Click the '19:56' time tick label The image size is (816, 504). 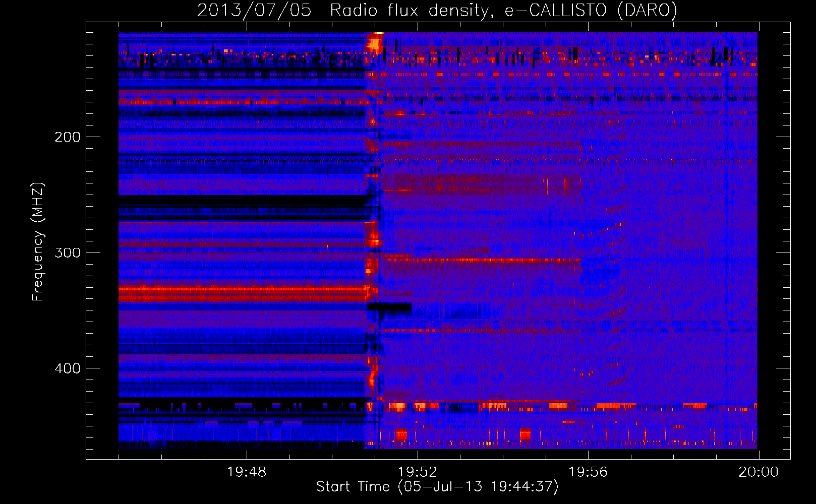point(588,472)
